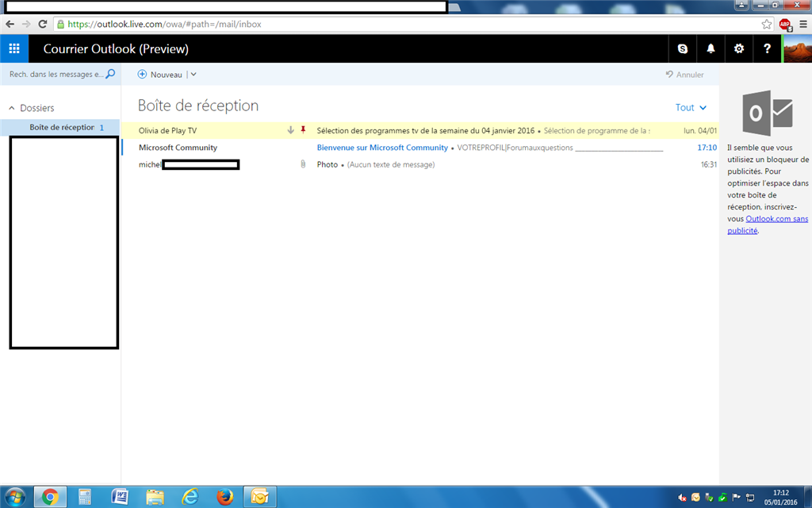Open File Explorer from the taskbar

click(x=155, y=497)
